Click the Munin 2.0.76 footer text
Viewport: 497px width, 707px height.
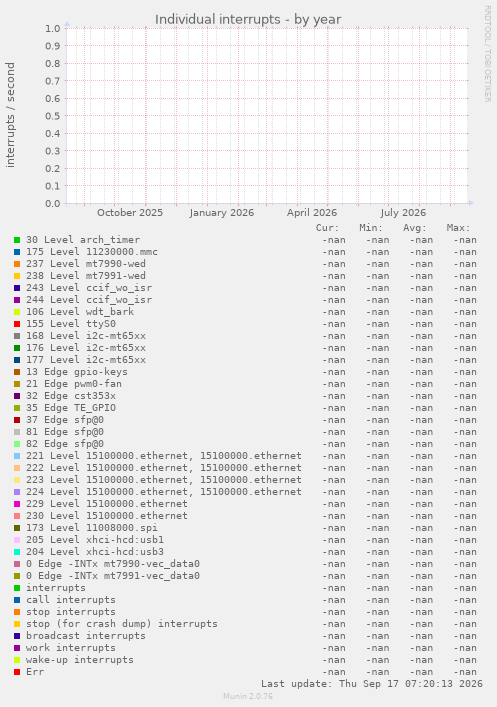point(248,696)
